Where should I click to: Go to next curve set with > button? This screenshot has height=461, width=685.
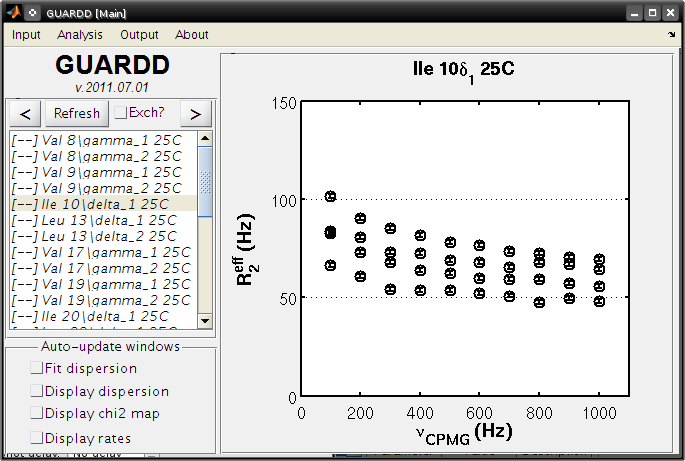tap(196, 114)
